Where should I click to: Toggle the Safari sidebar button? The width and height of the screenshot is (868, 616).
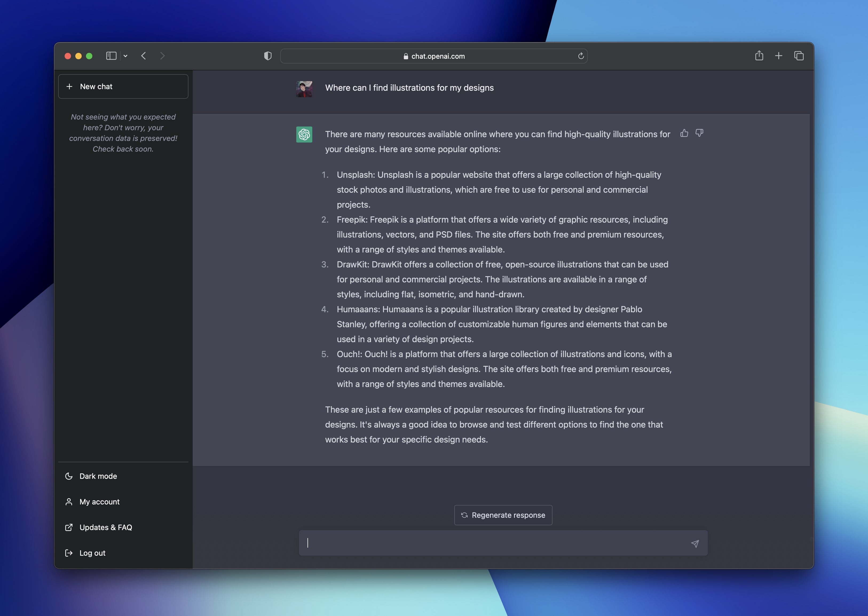click(111, 56)
